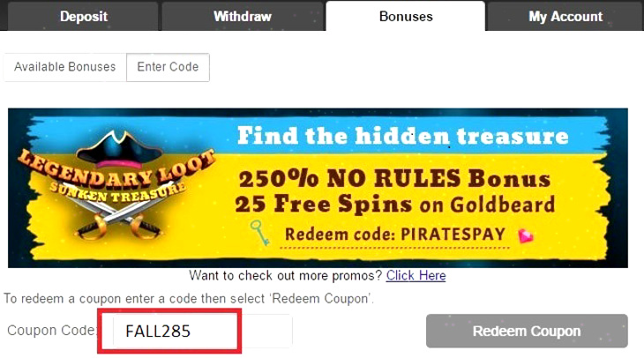Click the 250% NO RULES Bonus text

(394, 179)
